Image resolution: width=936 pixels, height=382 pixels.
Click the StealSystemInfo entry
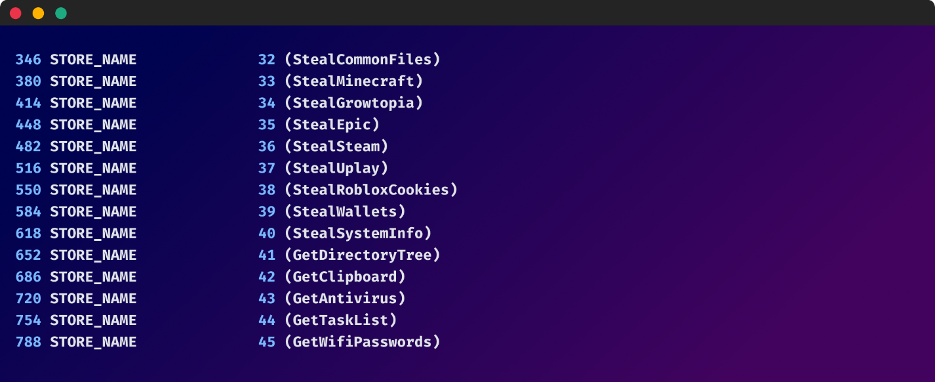coord(358,233)
